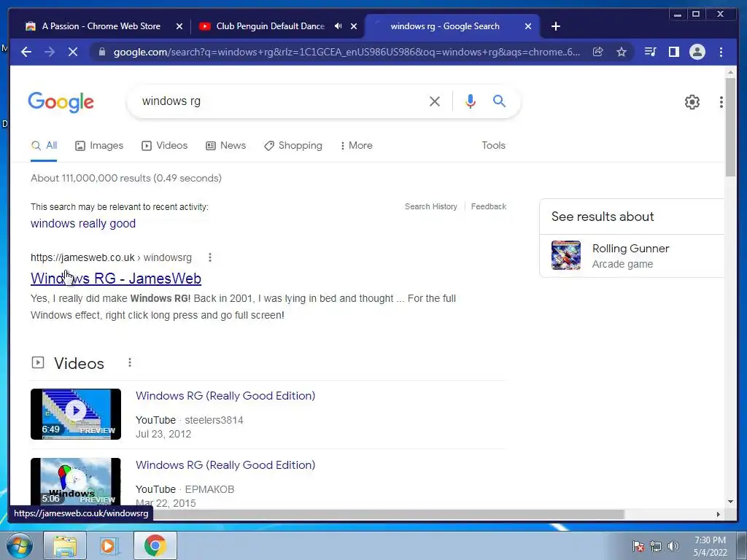Open steelers3814 Windows RG video link
Viewport: 747px width, 560px height.
(x=225, y=396)
